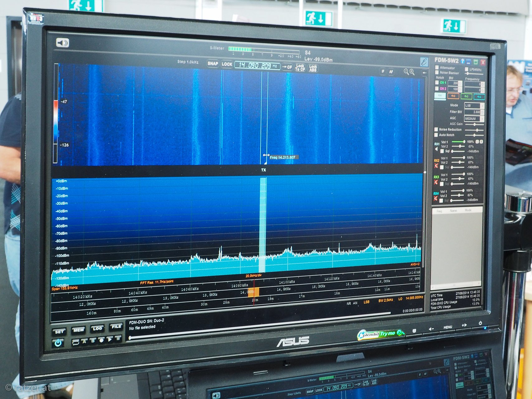Click the left arrow icon beside zoom

[x=424, y=73]
